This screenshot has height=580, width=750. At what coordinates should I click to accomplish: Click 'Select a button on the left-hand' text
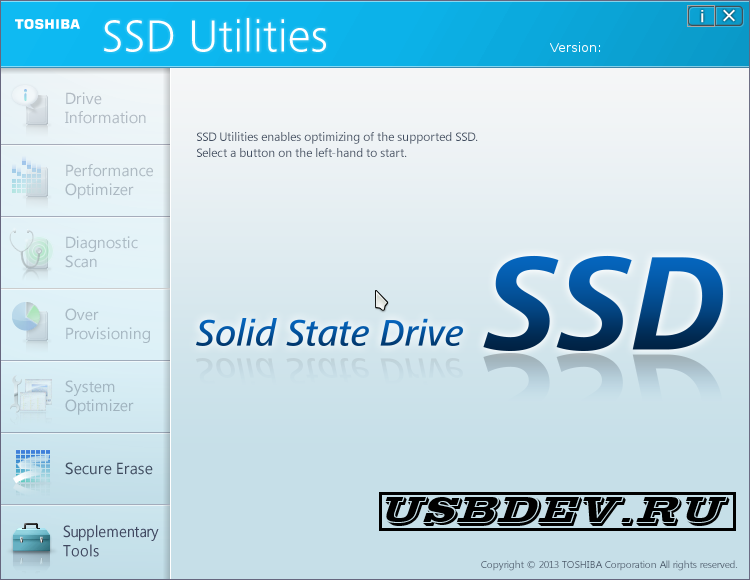coord(301,153)
